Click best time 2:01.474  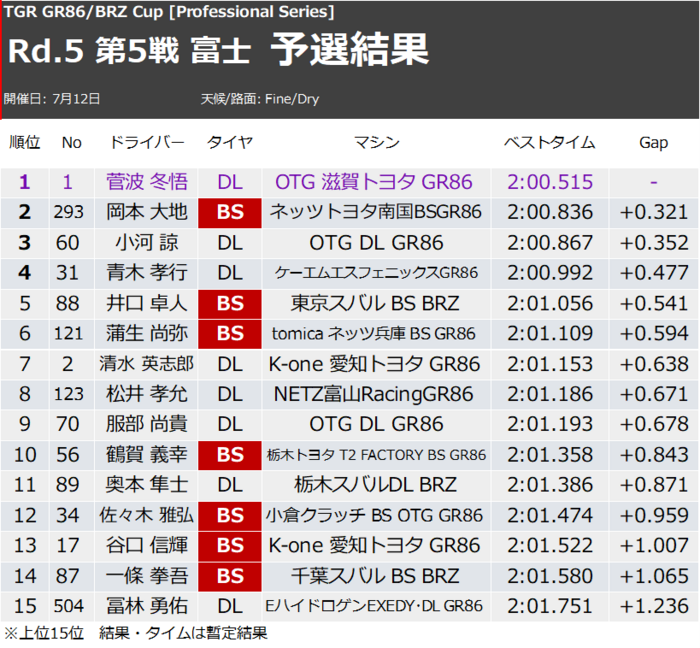point(550,515)
